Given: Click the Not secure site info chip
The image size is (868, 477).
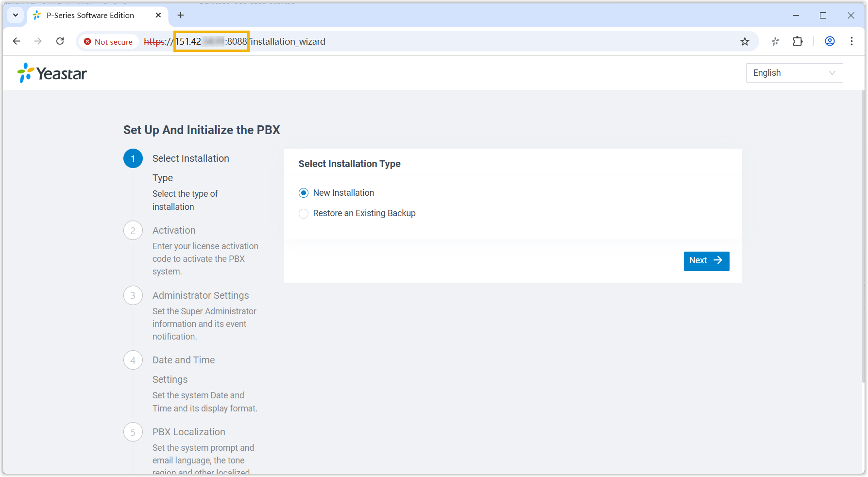Looking at the screenshot, I should click(108, 42).
